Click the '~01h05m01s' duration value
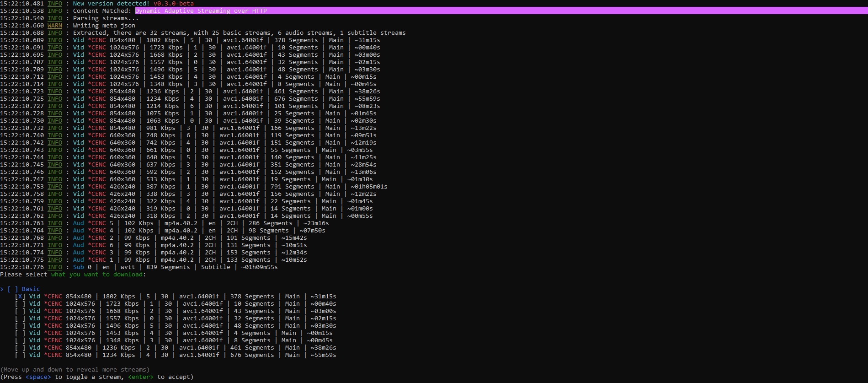Screen dimensions: 868x383 click(369, 187)
